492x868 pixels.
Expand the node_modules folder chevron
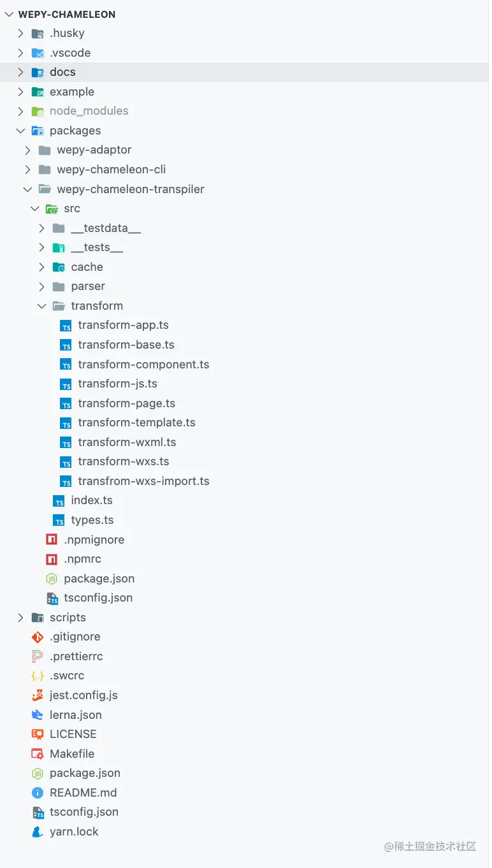[x=20, y=111]
